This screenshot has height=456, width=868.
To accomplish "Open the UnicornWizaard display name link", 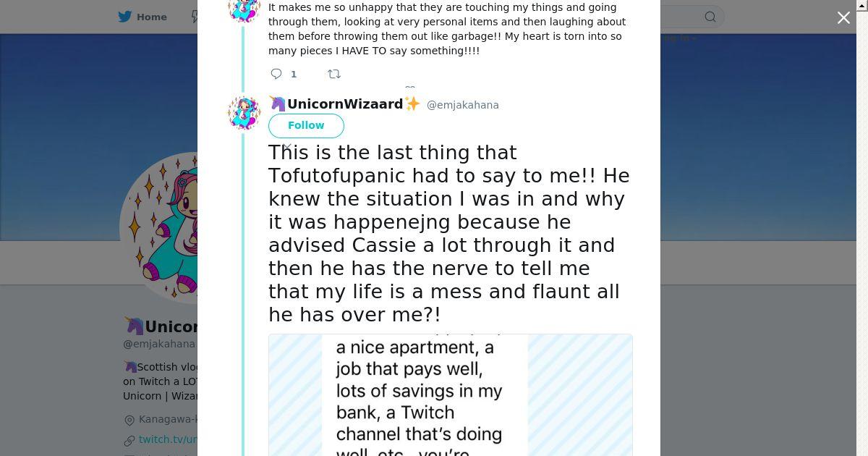I will [344, 104].
